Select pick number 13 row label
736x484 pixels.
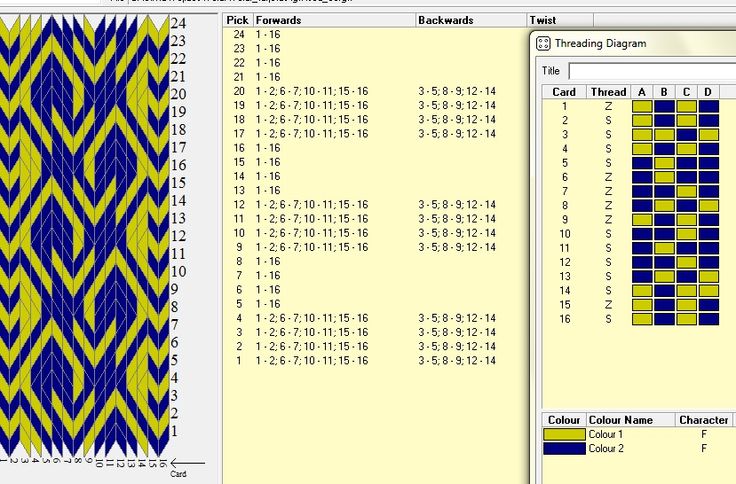[239, 191]
